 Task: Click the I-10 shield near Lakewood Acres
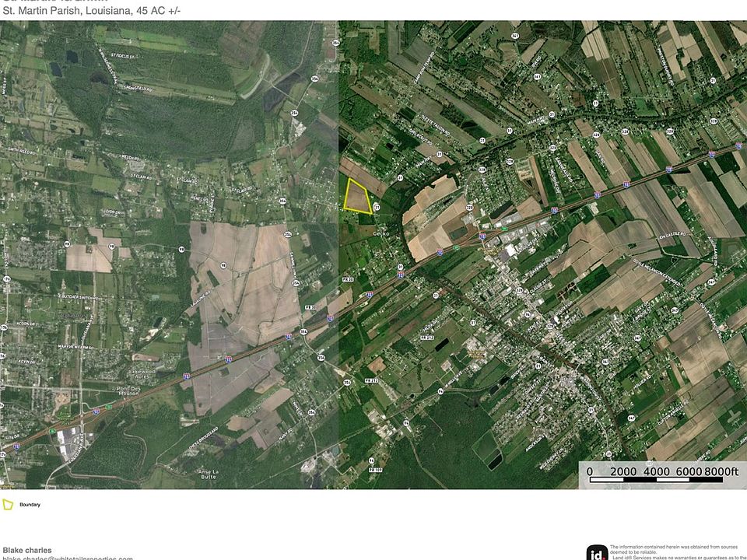point(186,376)
